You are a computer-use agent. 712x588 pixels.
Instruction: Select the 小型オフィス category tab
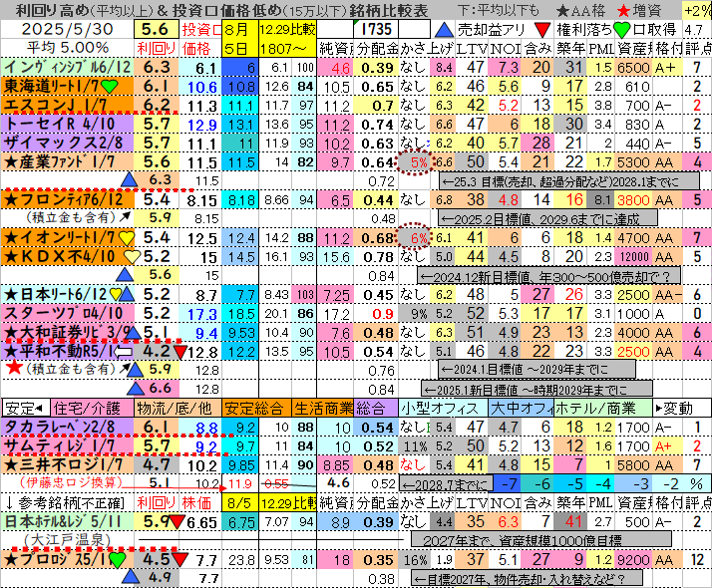pos(443,409)
